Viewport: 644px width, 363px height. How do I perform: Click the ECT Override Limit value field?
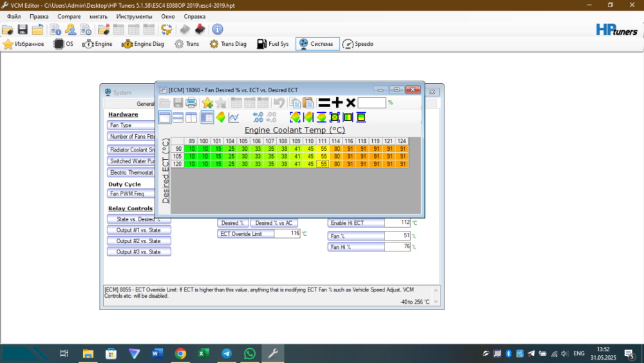[287, 233]
